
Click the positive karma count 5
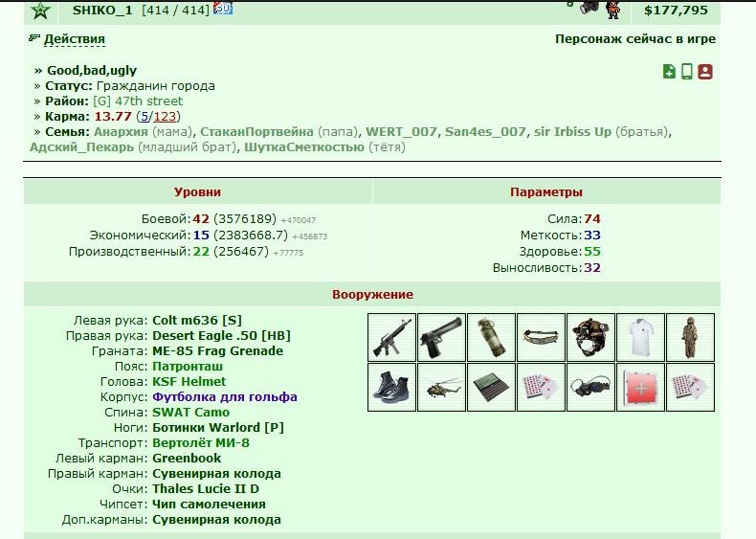coord(145,116)
